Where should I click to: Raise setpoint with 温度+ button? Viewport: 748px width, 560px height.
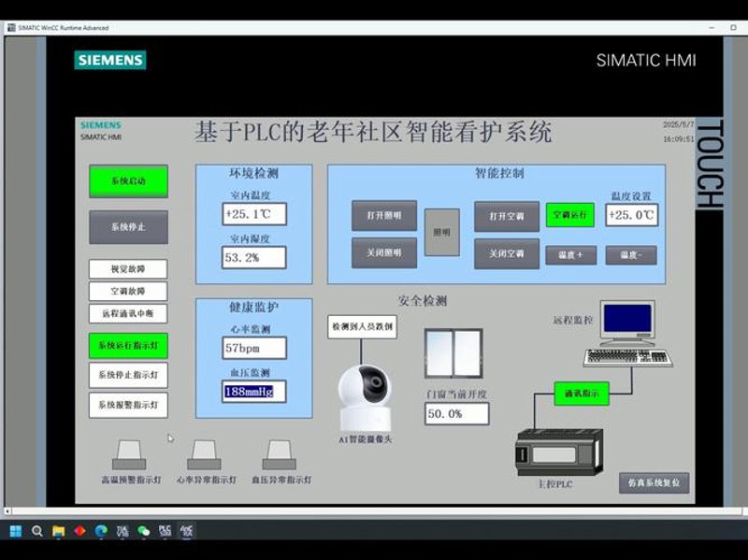(570, 255)
